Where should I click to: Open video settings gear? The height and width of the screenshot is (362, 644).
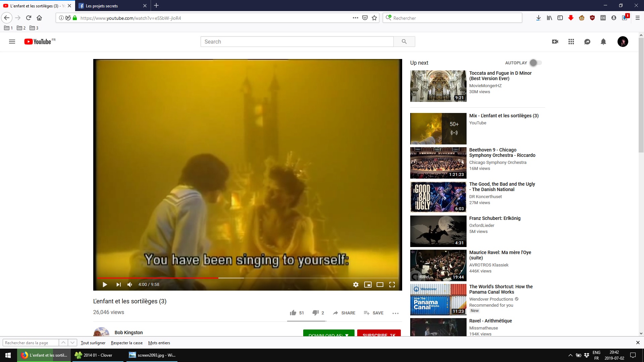point(356,285)
